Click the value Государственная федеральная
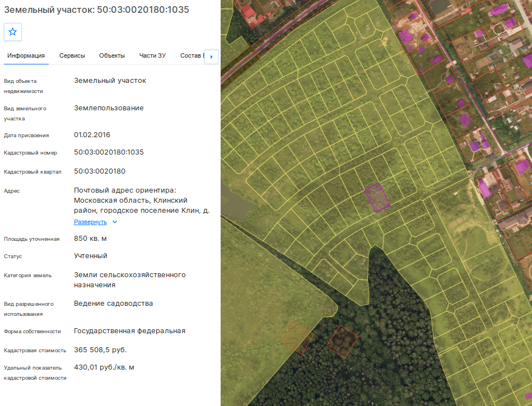This screenshot has width=532, height=406. pyautogui.click(x=129, y=331)
